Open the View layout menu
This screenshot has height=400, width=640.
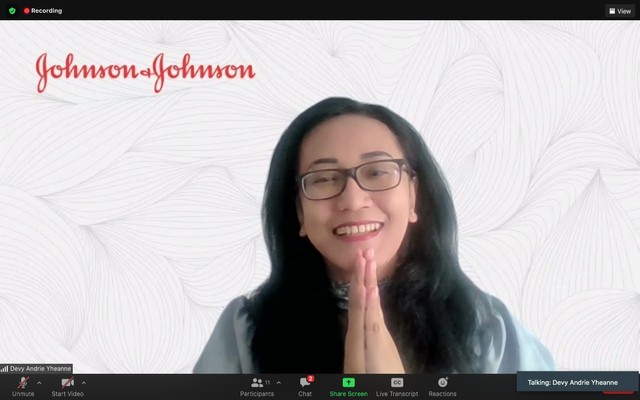pos(620,11)
